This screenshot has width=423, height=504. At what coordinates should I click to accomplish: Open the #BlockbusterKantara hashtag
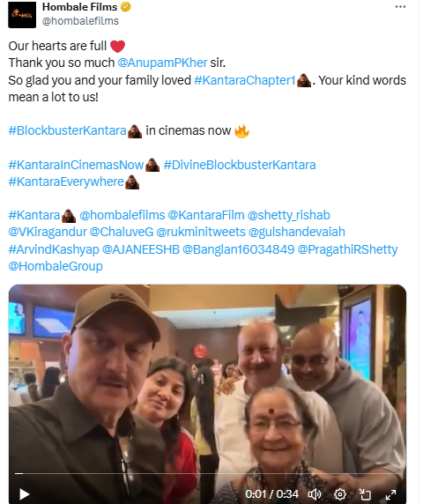click(x=68, y=130)
